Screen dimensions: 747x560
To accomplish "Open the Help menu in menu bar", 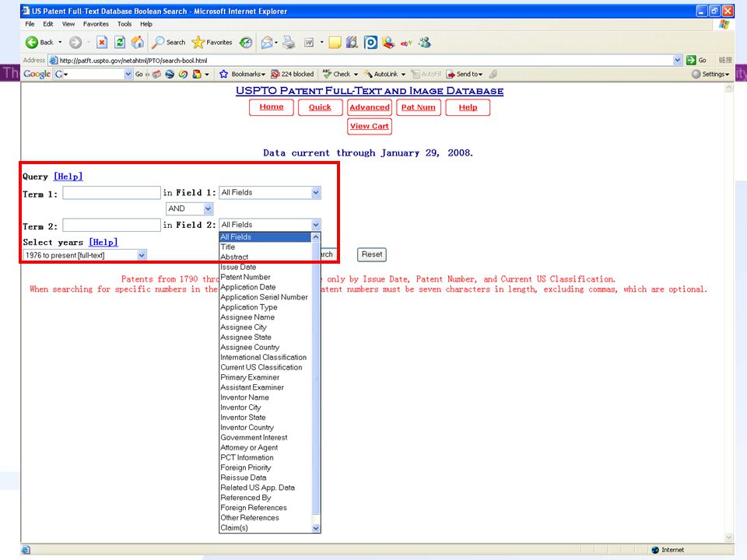I will (x=146, y=24).
